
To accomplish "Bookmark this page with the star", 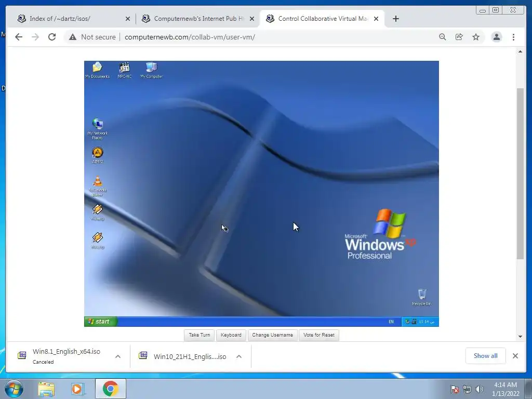I will (476, 37).
